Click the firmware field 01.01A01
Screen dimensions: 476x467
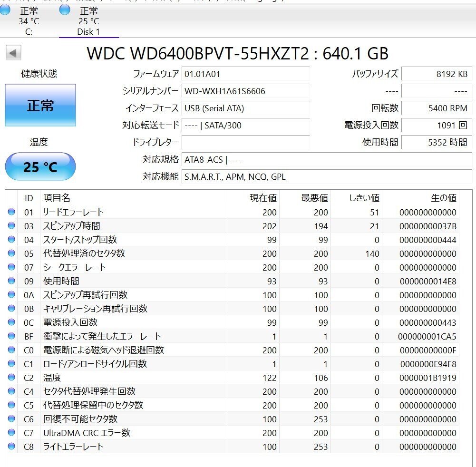point(245,74)
